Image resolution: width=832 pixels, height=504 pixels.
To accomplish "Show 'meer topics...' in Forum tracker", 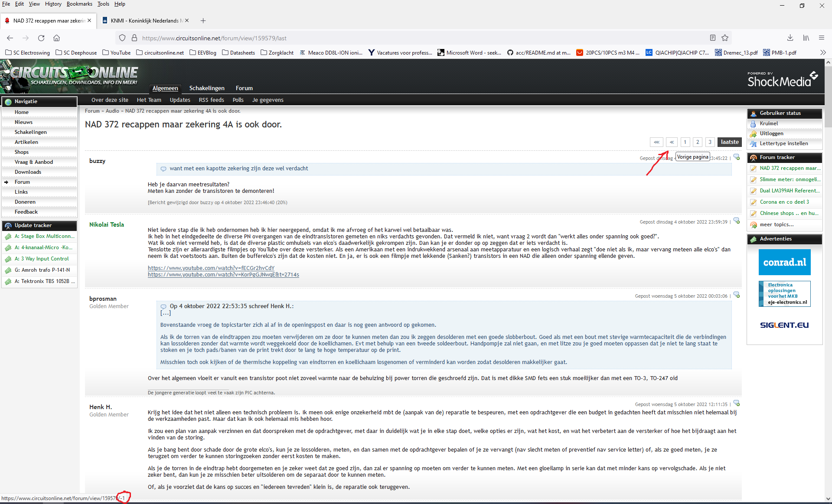I will (x=777, y=224).
